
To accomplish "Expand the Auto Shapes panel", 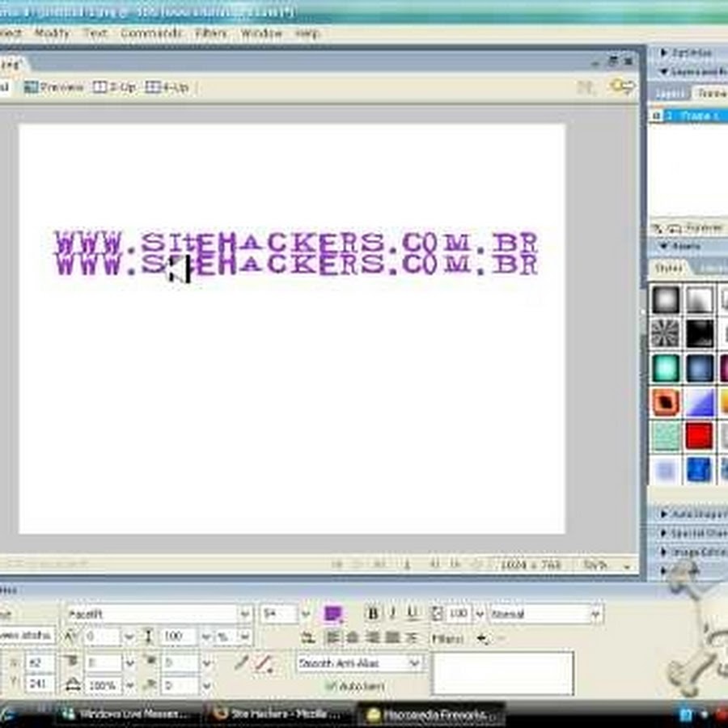I will click(x=664, y=514).
